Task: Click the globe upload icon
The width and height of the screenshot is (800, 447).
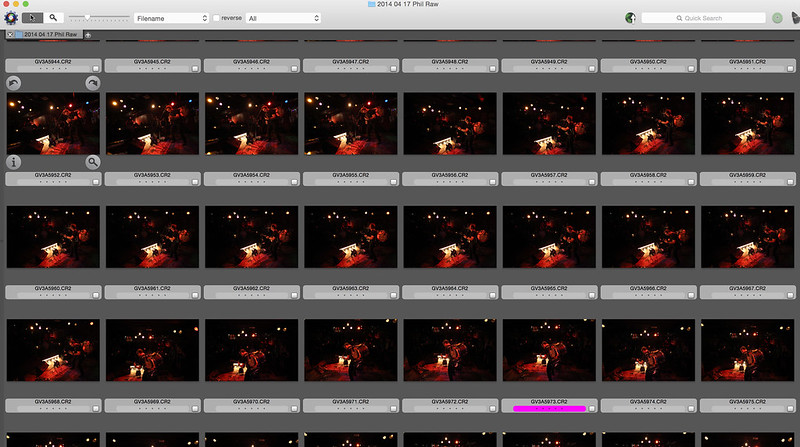Action: pos(630,18)
